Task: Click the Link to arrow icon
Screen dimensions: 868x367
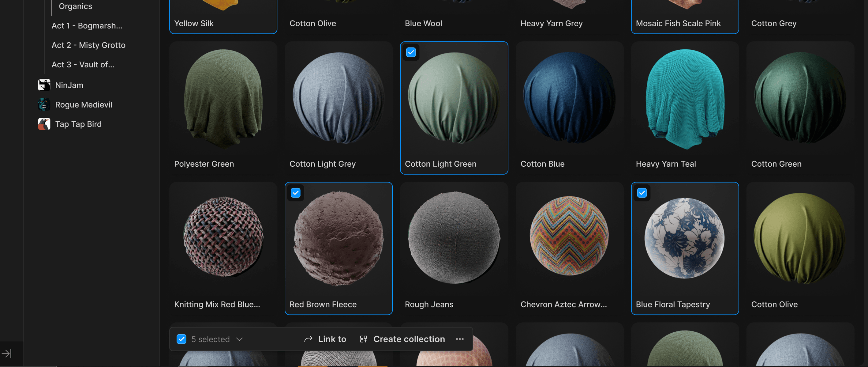Action: click(308, 339)
